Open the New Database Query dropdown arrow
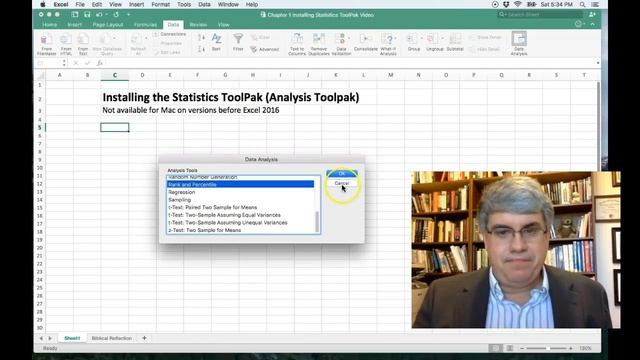The height and width of the screenshot is (360, 640). [x=114, y=38]
